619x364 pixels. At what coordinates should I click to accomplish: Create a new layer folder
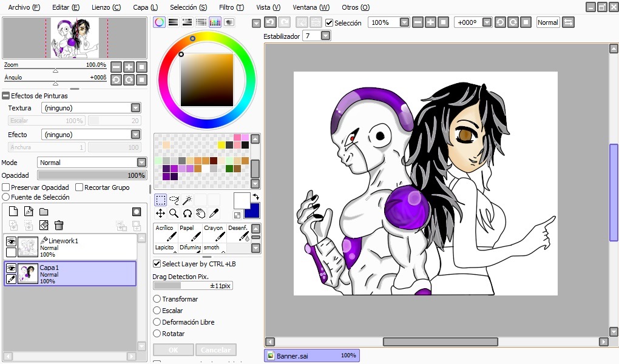(44, 212)
